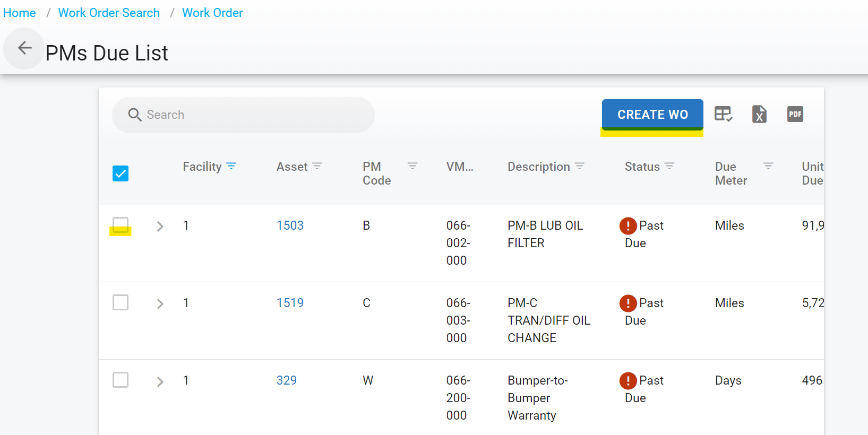Check the box for asset 1503
Image resolution: width=868 pixels, height=435 pixels.
tap(121, 225)
